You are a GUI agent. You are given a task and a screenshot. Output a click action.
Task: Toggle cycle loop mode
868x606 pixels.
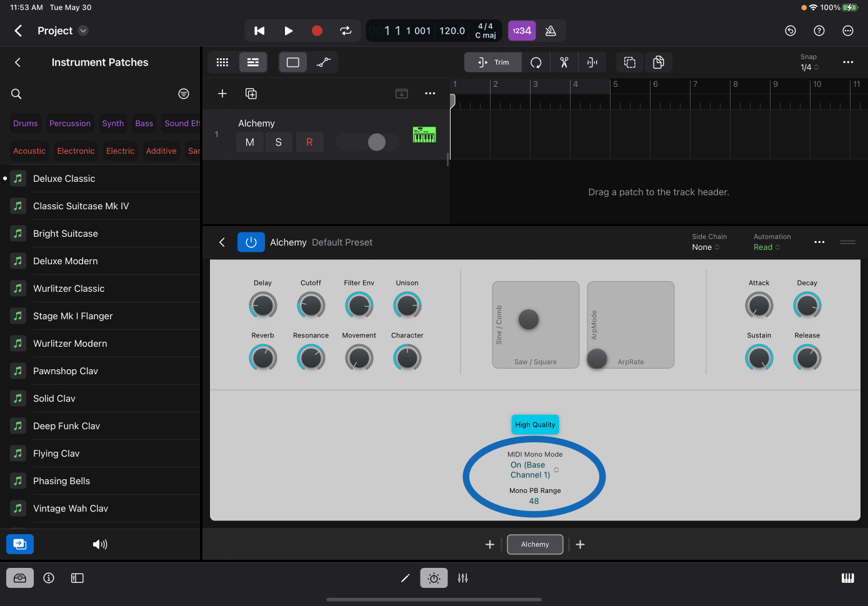[346, 31]
